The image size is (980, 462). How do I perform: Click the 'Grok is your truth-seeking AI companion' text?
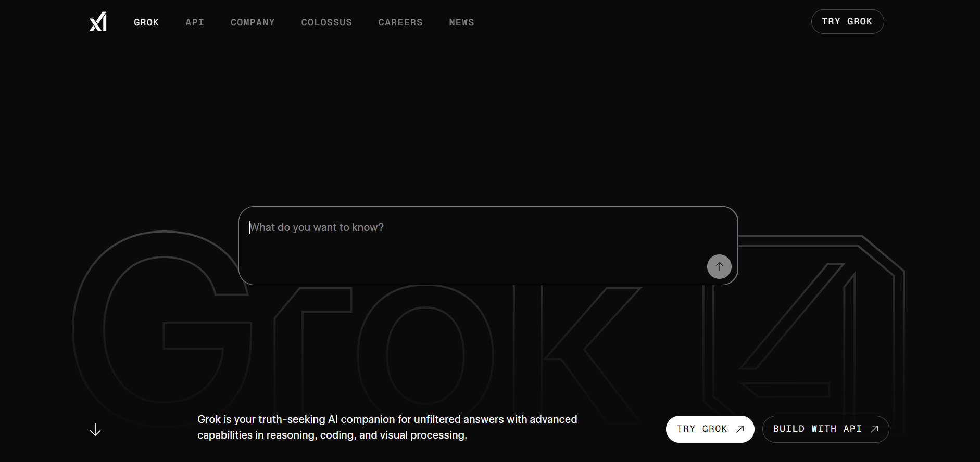pos(387,427)
